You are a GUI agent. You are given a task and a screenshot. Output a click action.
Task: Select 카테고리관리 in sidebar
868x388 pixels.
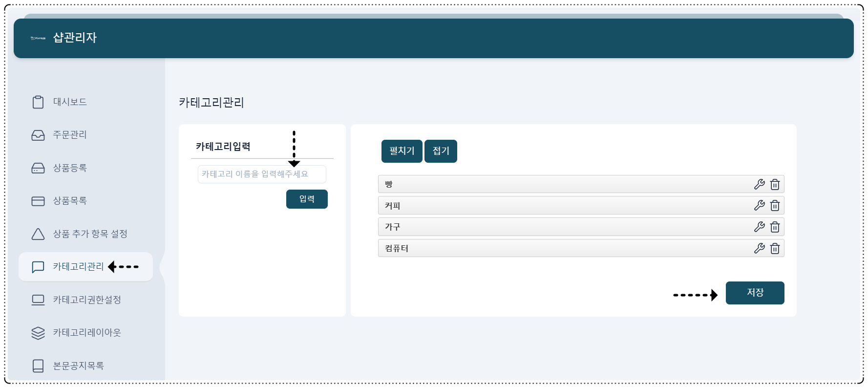[85, 267]
